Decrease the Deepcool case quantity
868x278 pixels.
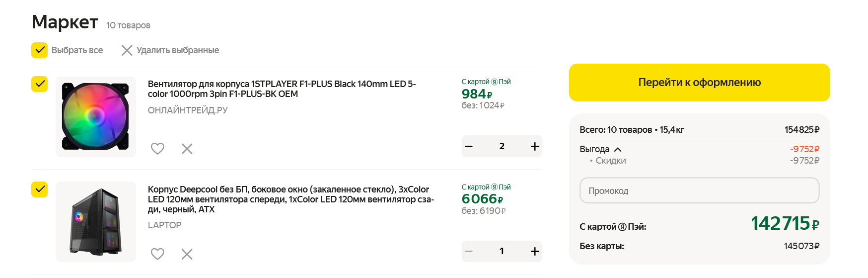click(469, 252)
